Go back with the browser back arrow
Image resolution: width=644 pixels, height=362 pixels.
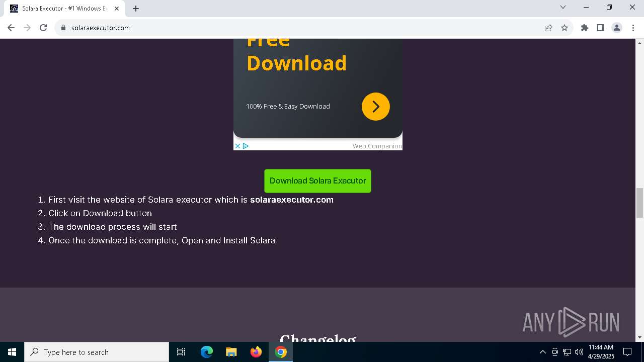point(11,28)
